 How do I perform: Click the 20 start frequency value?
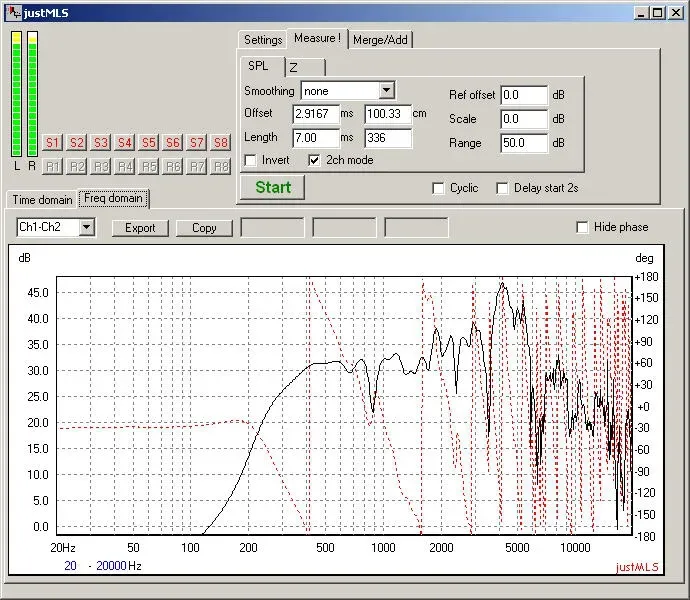point(70,566)
